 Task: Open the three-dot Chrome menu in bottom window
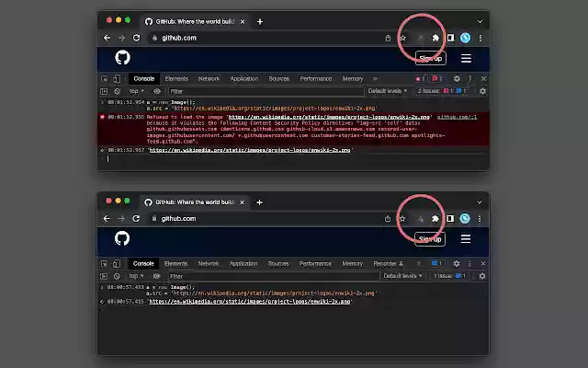pyautogui.click(x=480, y=219)
